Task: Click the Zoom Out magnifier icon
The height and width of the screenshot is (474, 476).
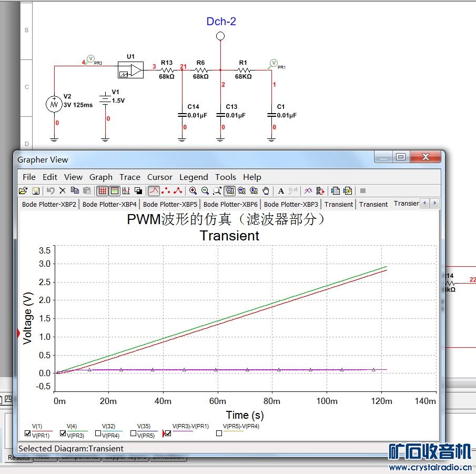Action: [205, 190]
